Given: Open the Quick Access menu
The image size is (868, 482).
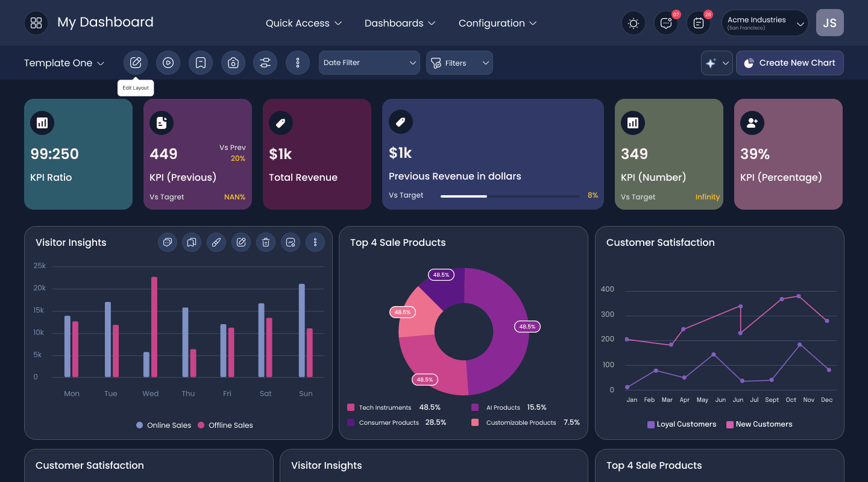Looking at the screenshot, I should point(304,23).
